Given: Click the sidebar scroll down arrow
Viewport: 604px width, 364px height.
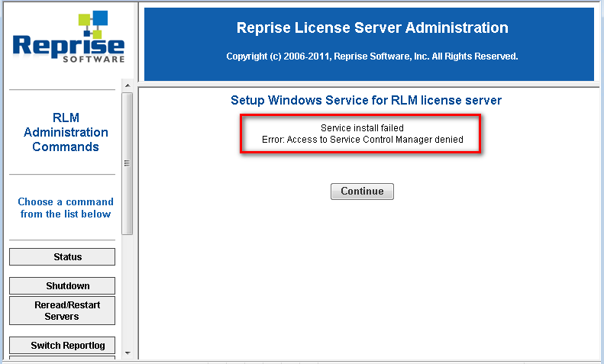Looking at the screenshot, I should pos(128,353).
